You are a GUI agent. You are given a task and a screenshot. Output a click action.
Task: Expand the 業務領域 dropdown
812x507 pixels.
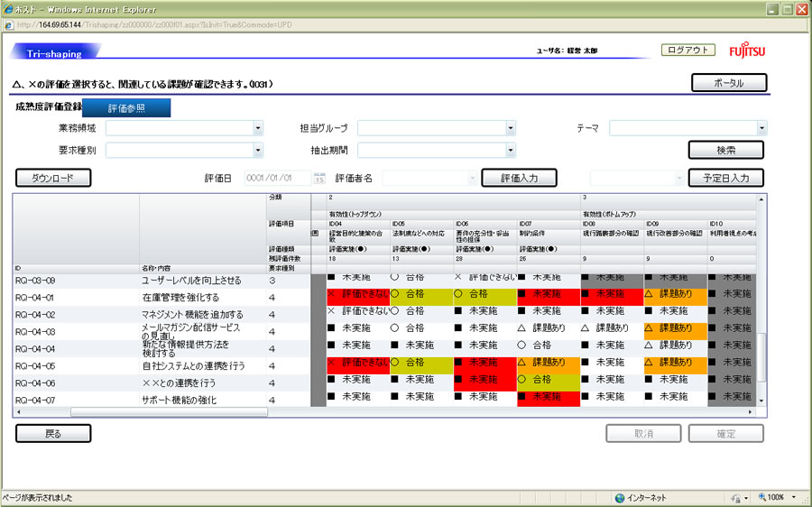[257, 128]
